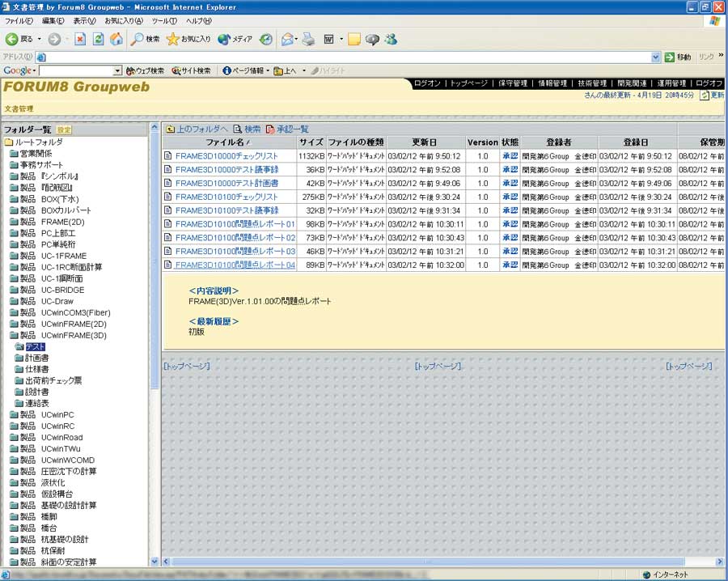Open the Back button history dropdown arrow
The width and height of the screenshot is (728, 581).
tap(40, 40)
